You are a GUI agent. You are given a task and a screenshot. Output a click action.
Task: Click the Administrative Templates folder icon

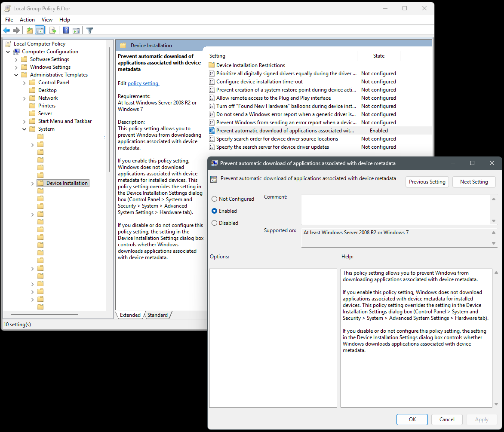coord(24,74)
